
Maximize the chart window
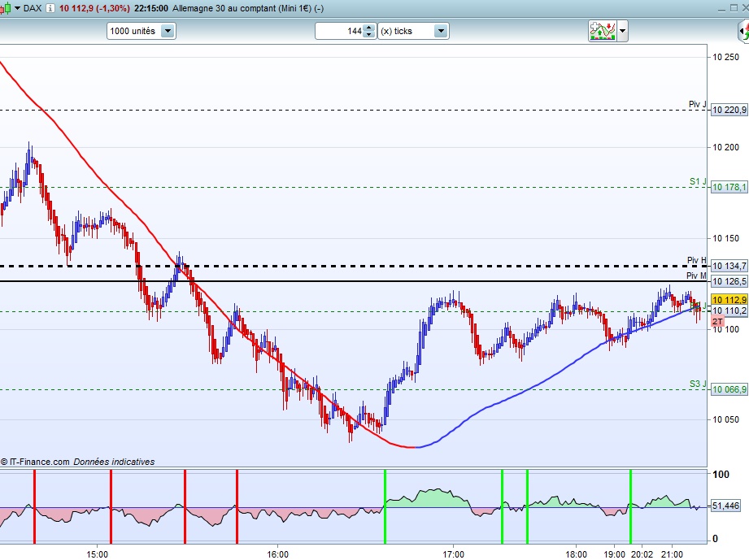tap(734, 8)
